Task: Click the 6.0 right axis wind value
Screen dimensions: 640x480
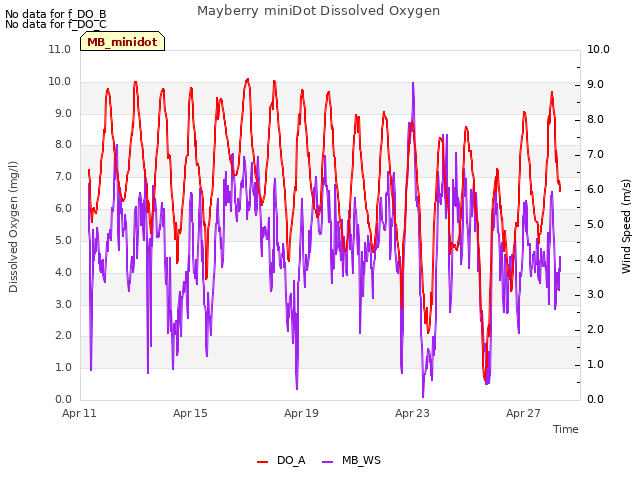Action: (595, 189)
